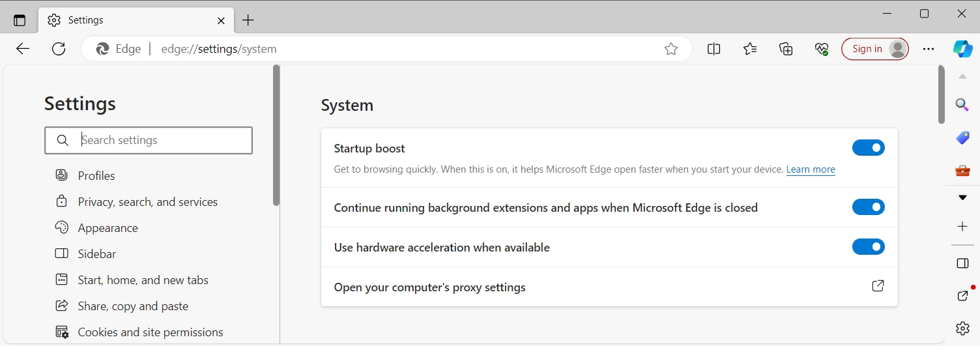Image resolution: width=980 pixels, height=346 pixels.
Task: Open sidebar Tools briefcase icon
Action: 962,170
